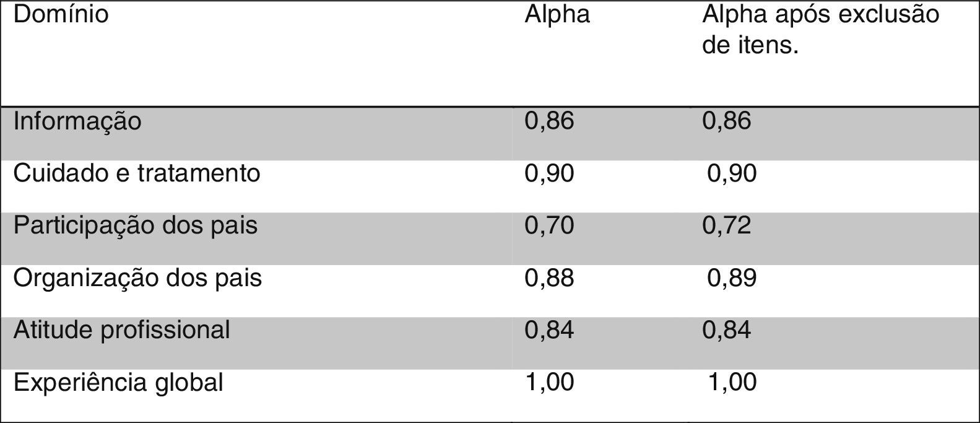Select the 0,72 after-exclusion value
The image size is (980, 423).
coord(727,225)
